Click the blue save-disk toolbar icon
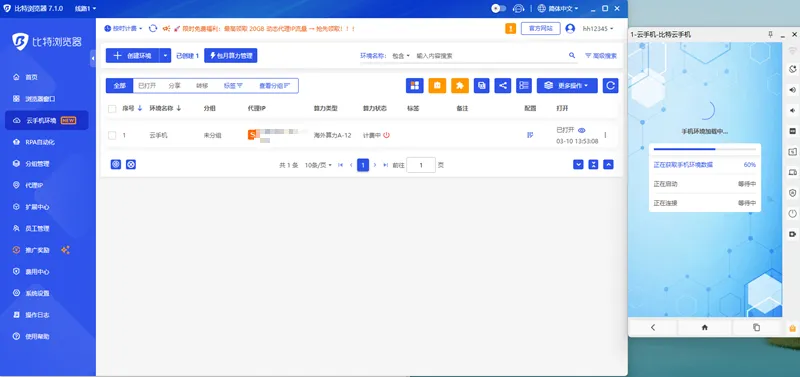The height and width of the screenshot is (377, 800). pos(482,86)
